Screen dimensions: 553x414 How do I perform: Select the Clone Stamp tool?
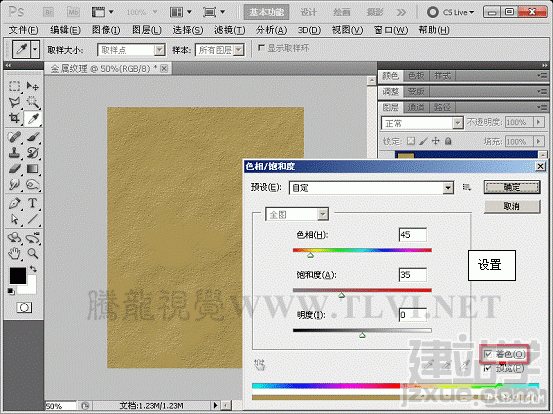tap(14, 152)
